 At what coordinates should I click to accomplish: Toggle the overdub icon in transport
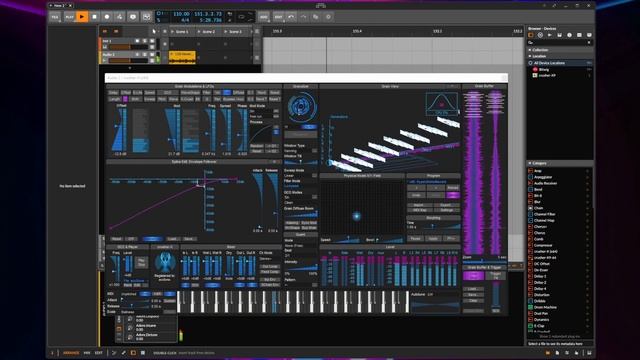point(133,17)
